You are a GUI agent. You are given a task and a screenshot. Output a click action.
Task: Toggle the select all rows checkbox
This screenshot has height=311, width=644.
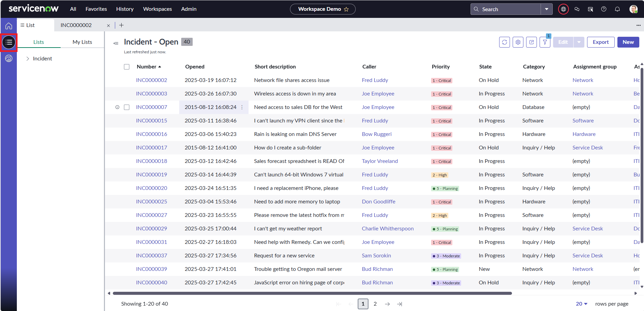127,67
